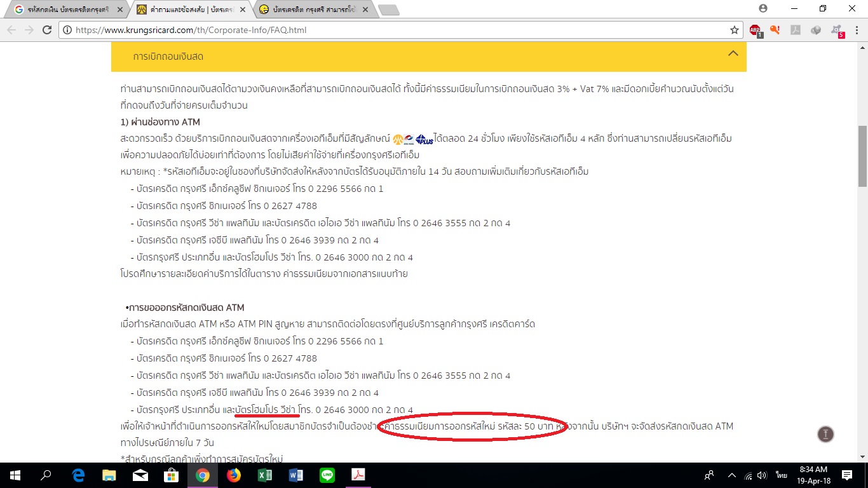This screenshot has height=488, width=868.
Task: Open Chrome's three-dot menu
Action: tap(857, 30)
